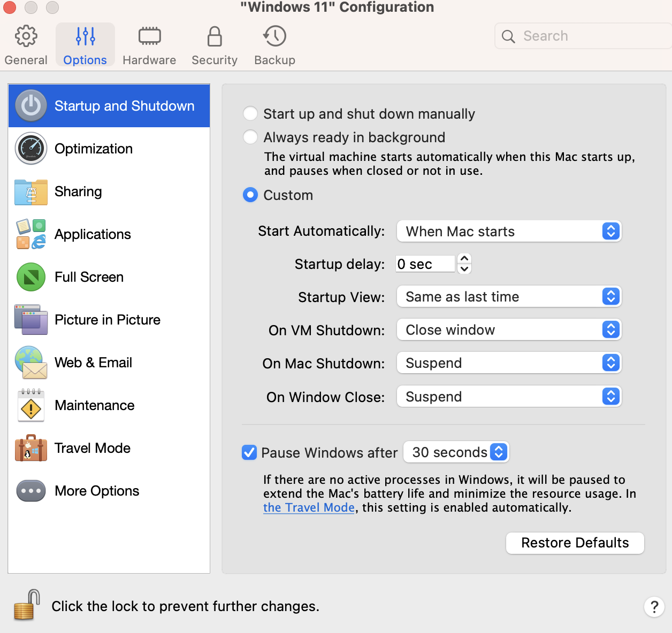Select More Options in the sidebar

109,491
